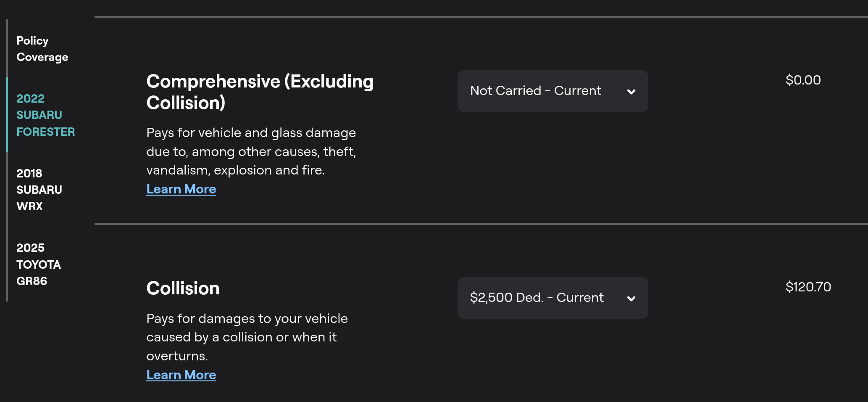Go to the Policy Coverage section

tap(42, 49)
